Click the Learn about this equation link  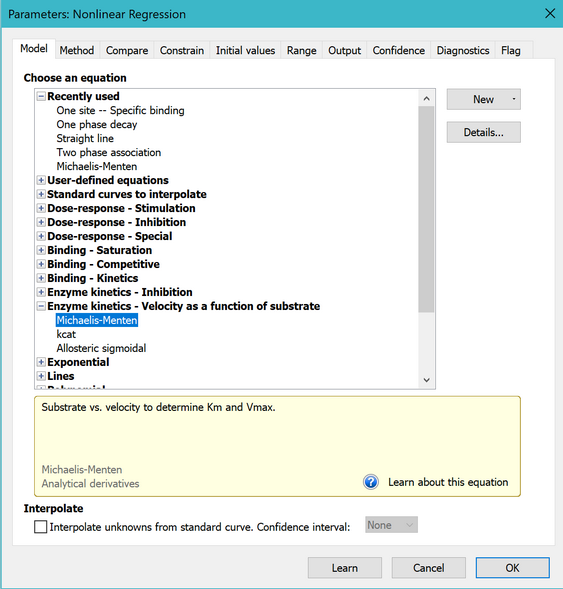tap(448, 482)
